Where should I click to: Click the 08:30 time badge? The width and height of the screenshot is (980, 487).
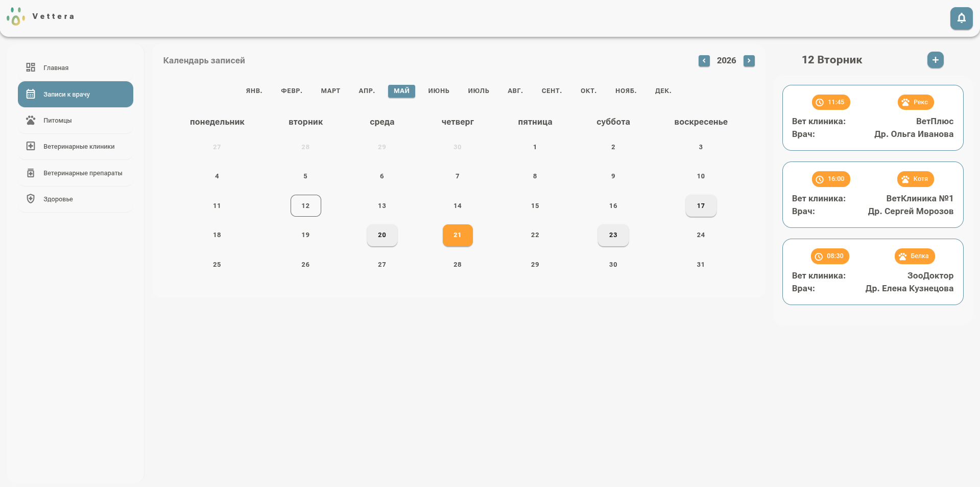[830, 256]
